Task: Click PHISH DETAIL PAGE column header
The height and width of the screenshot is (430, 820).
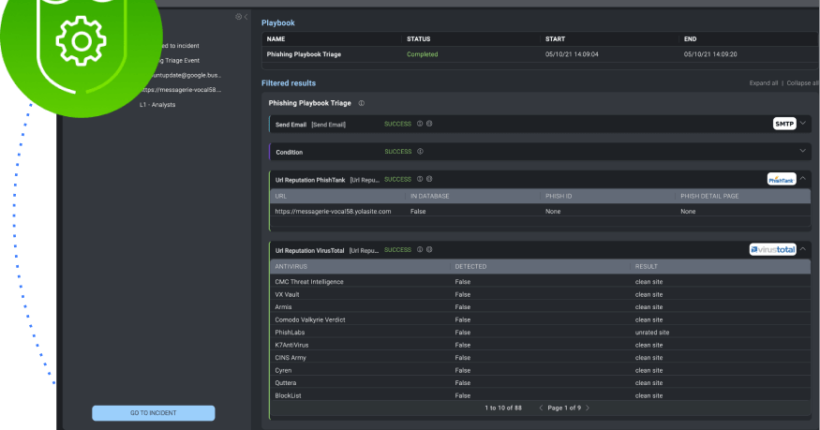Action: click(709, 196)
